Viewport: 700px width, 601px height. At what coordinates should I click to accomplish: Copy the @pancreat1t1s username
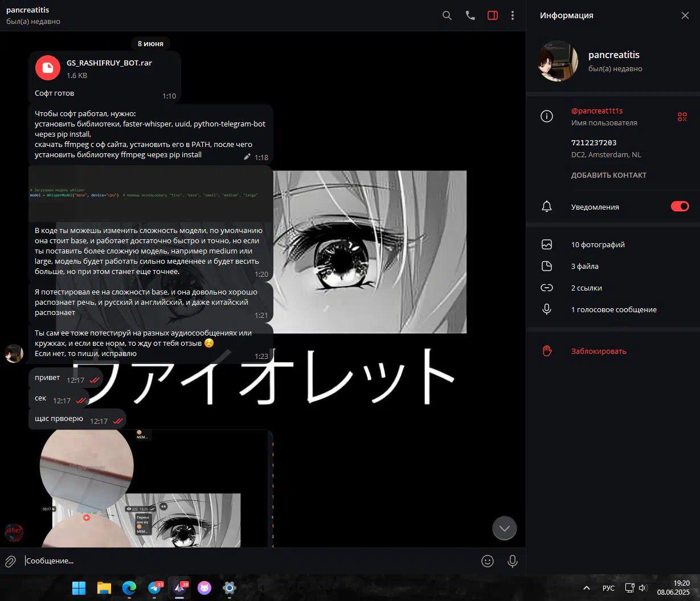596,111
